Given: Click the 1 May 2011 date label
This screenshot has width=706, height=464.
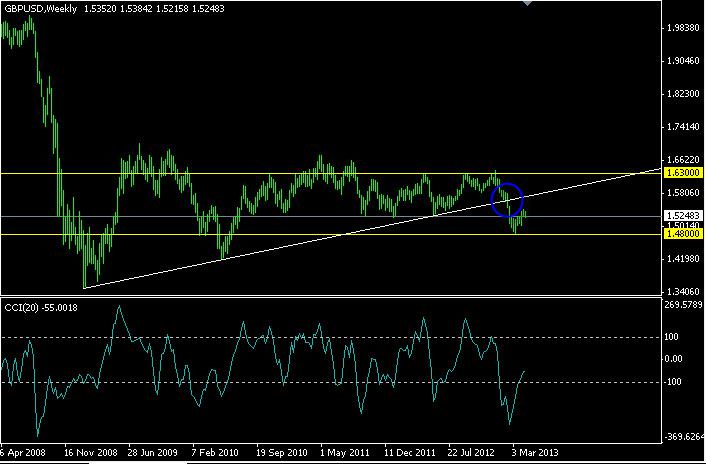Looking at the screenshot, I should [344, 452].
